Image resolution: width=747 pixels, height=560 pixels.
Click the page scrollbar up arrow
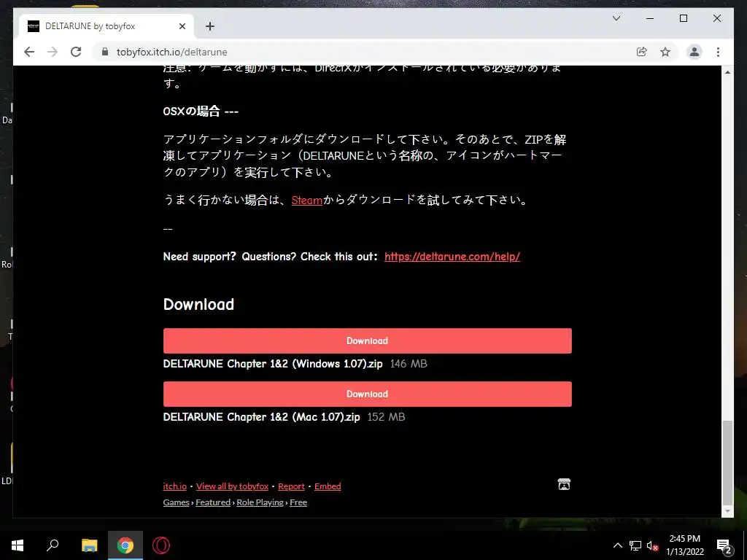(727, 72)
